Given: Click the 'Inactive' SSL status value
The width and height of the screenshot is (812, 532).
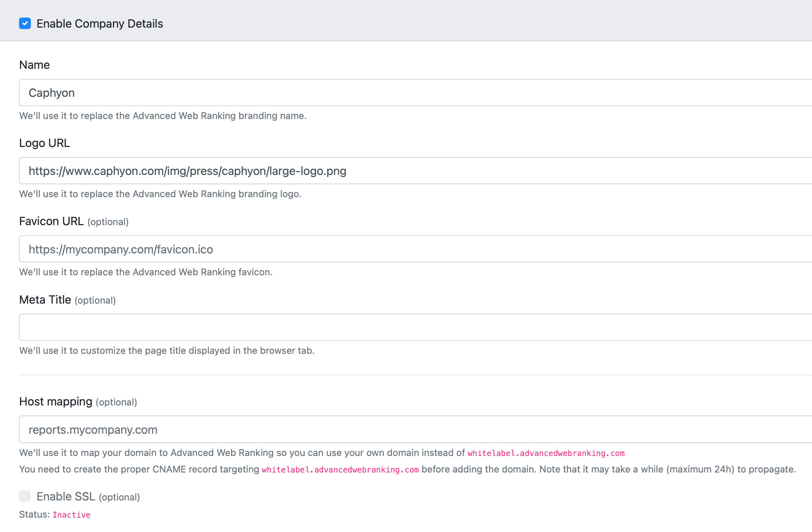Looking at the screenshot, I should point(72,515).
